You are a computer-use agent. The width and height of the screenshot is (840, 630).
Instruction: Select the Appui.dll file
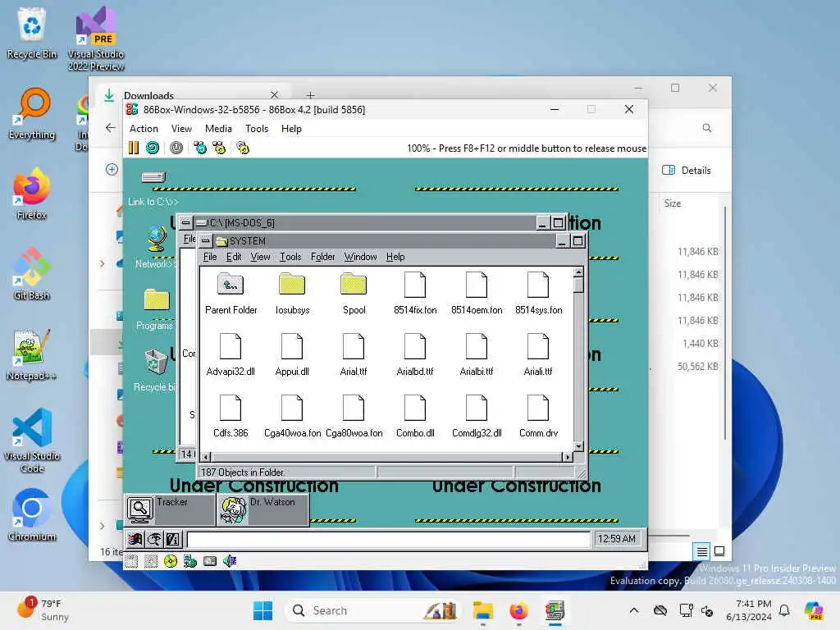click(x=292, y=354)
